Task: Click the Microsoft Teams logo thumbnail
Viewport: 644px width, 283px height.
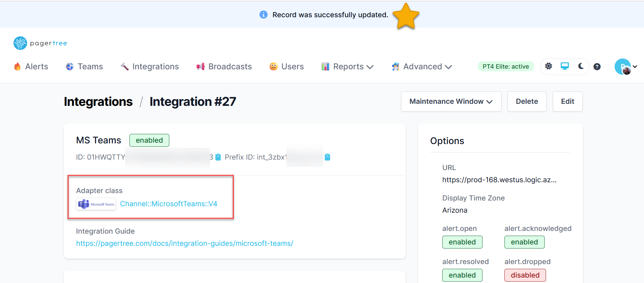Action: point(96,204)
